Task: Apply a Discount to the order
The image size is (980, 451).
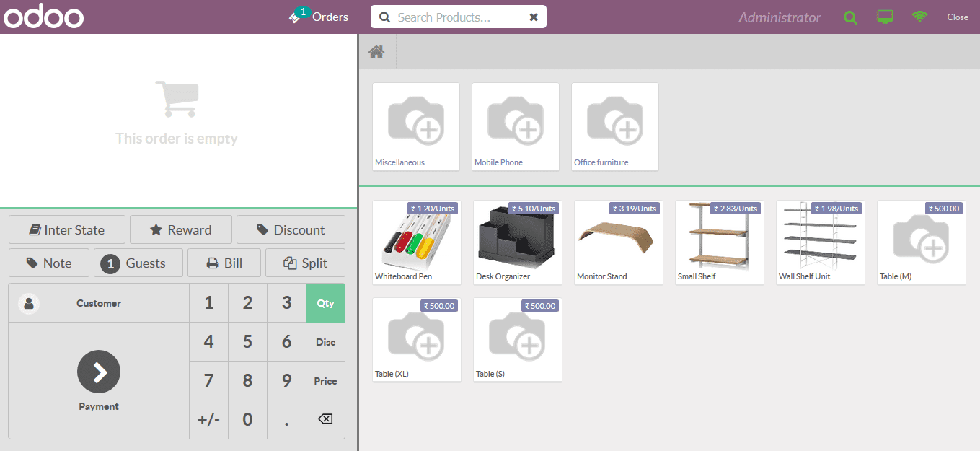Action: (x=291, y=229)
